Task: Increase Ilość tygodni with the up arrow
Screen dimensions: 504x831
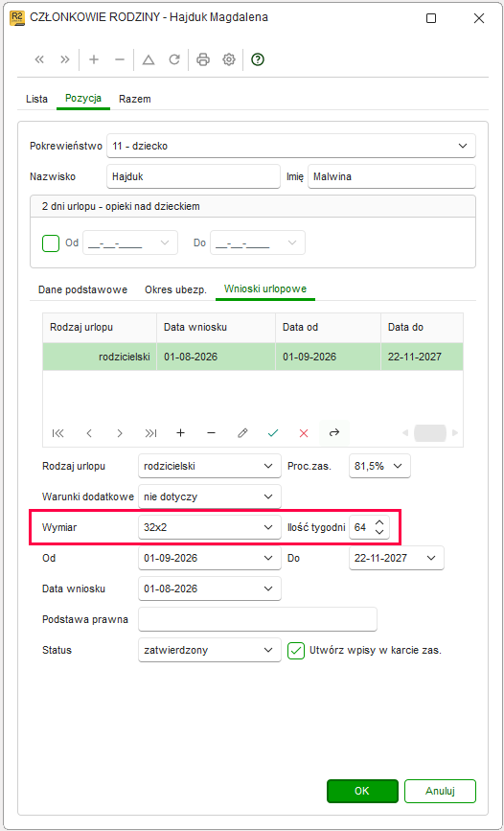Action: (378, 522)
